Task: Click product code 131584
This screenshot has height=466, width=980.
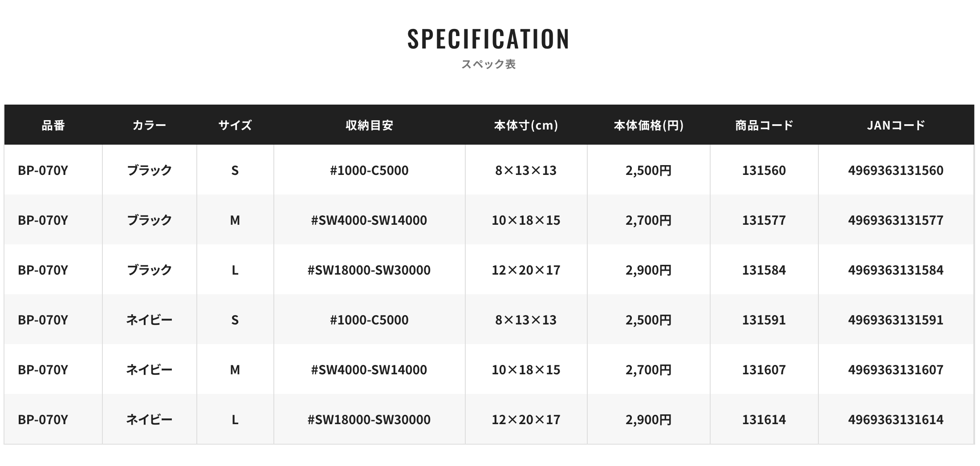Action: pos(764,270)
